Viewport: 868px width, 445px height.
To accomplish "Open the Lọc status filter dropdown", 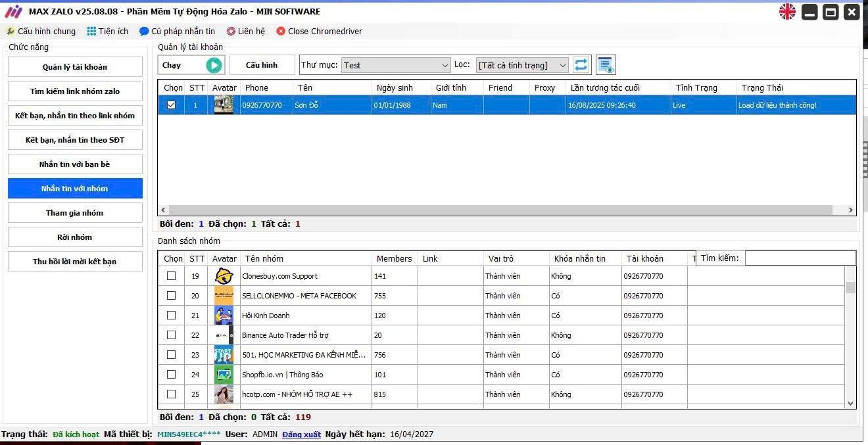I will [x=562, y=65].
